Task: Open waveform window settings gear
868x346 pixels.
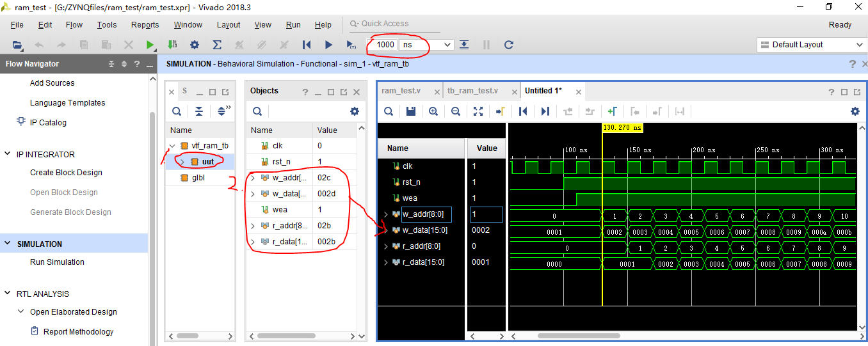Action: [855, 111]
